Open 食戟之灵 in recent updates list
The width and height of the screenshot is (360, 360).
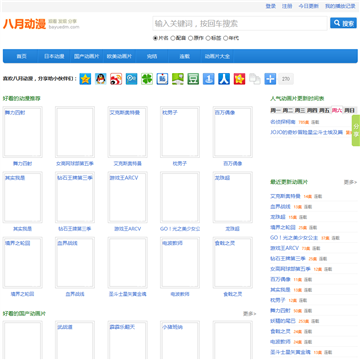click(280, 331)
